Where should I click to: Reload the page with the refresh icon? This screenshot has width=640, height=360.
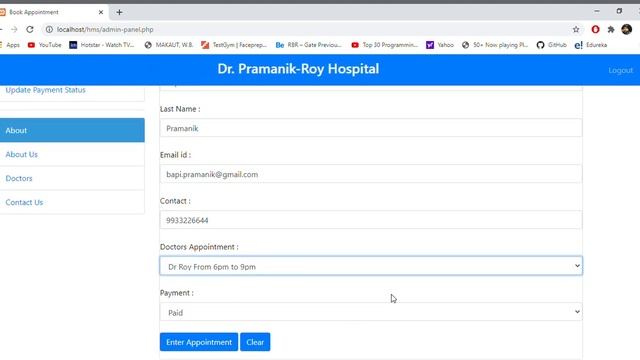30,29
